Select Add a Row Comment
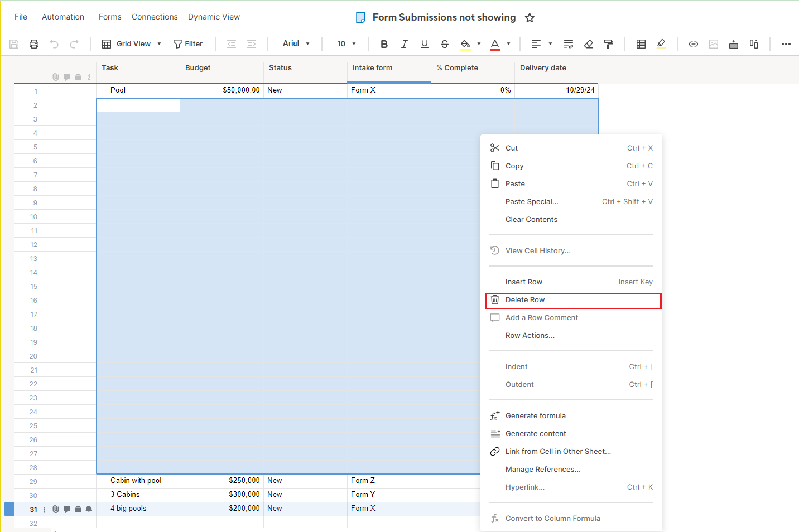The height and width of the screenshot is (532, 799). tap(571, 318)
